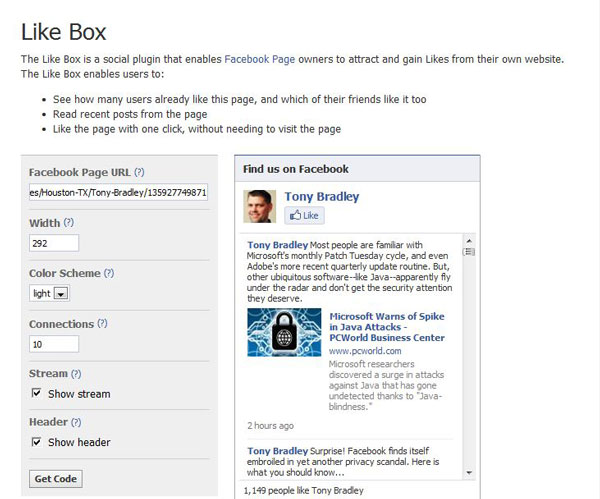Viewport: 600px width, 499px height.
Task: Open the www.pcworld.com link
Action: 365,351
